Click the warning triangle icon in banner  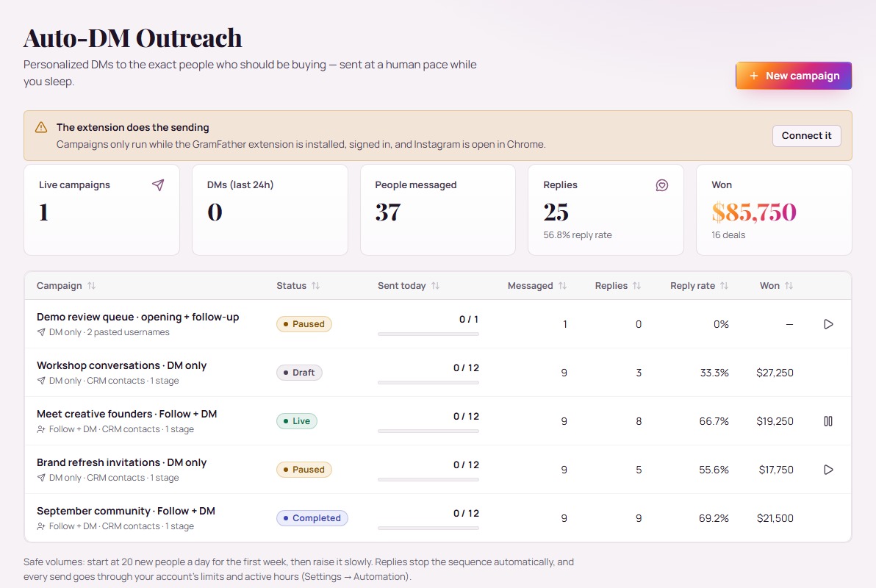coord(41,127)
